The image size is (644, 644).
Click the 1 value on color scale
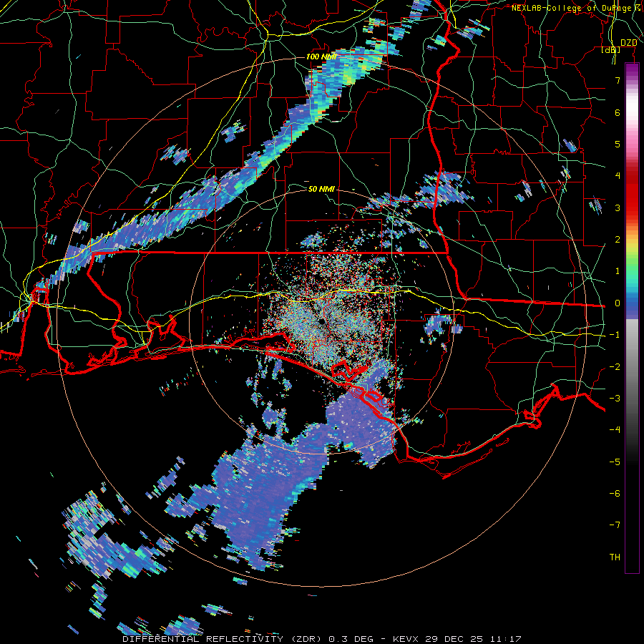(618, 270)
